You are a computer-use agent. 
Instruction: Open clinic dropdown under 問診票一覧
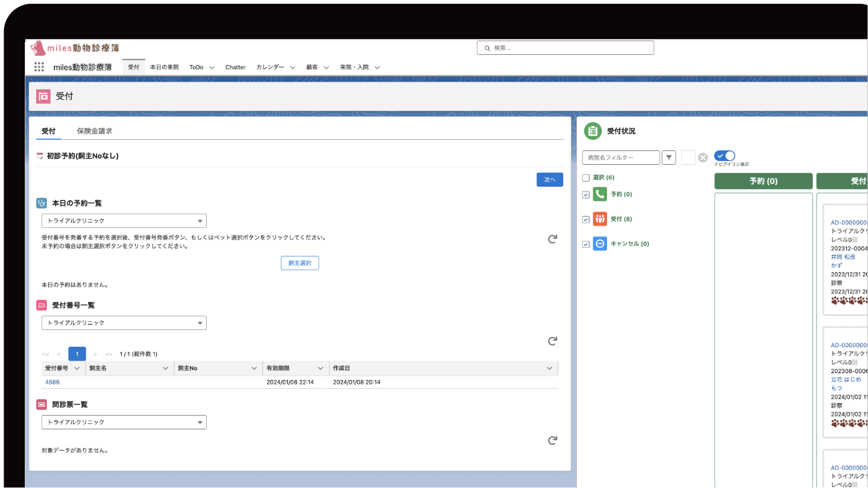[x=124, y=422]
